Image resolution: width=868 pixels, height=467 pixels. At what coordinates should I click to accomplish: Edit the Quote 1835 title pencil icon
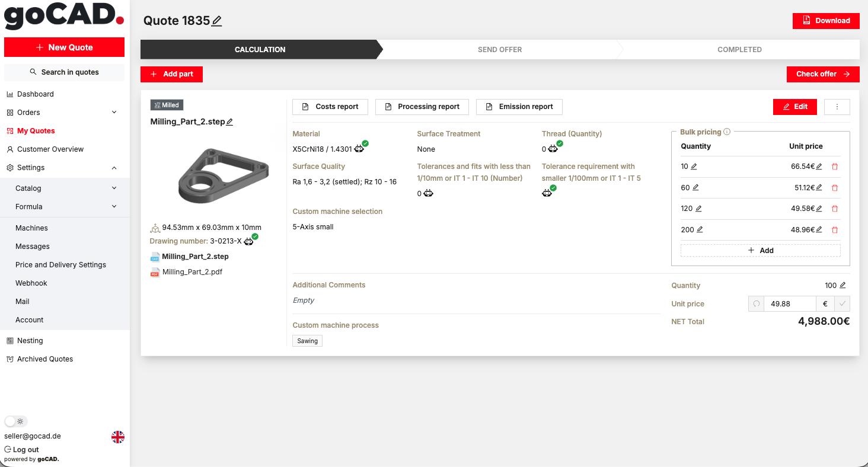[x=217, y=21]
